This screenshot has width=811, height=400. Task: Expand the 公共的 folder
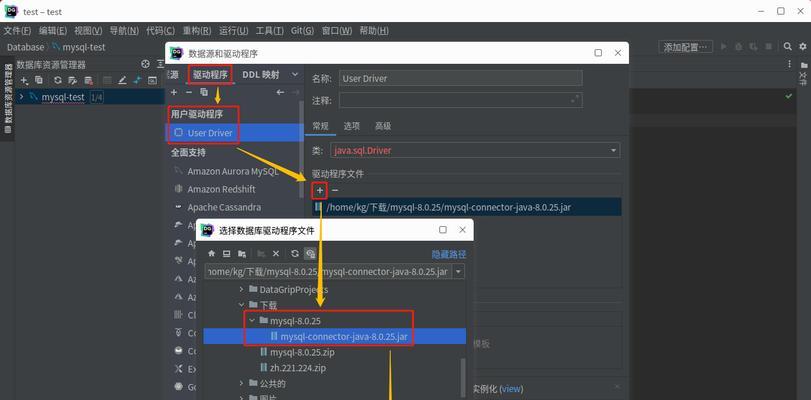[x=242, y=383]
